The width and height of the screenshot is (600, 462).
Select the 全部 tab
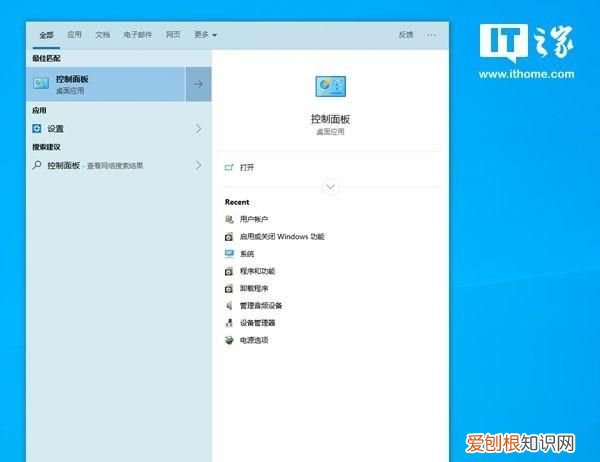coord(46,35)
